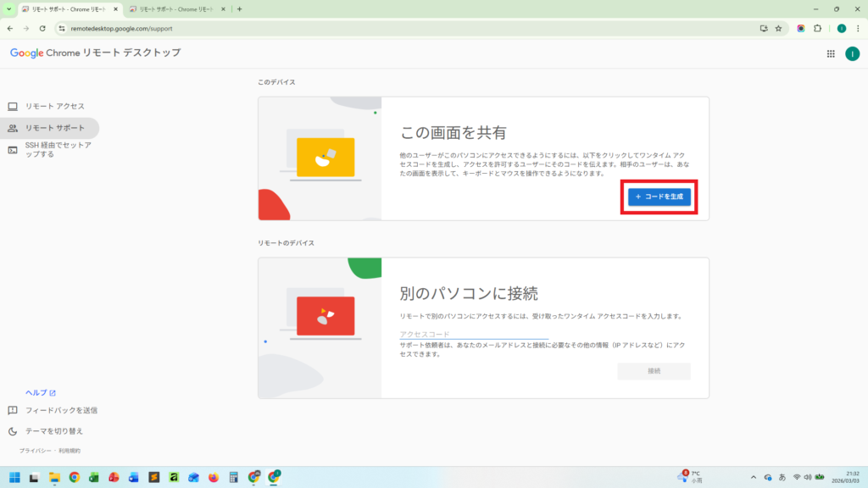Click the browser reload icon
This screenshot has width=868, height=488.
42,28
